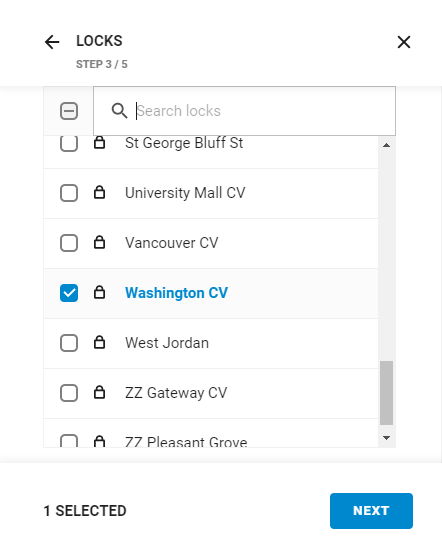Uncheck the Washington CV checkbox
This screenshot has height=552, width=442.
point(69,293)
